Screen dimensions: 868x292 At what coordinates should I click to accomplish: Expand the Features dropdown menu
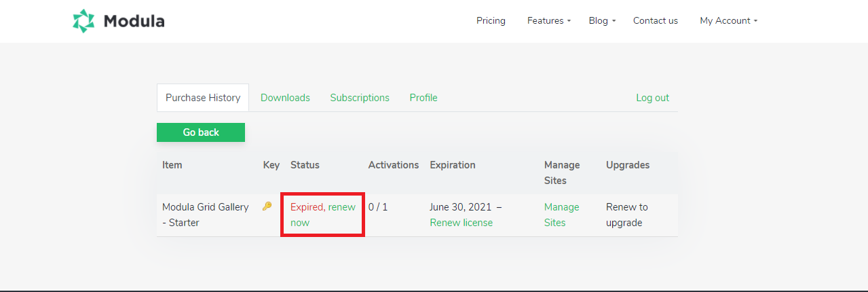click(549, 20)
